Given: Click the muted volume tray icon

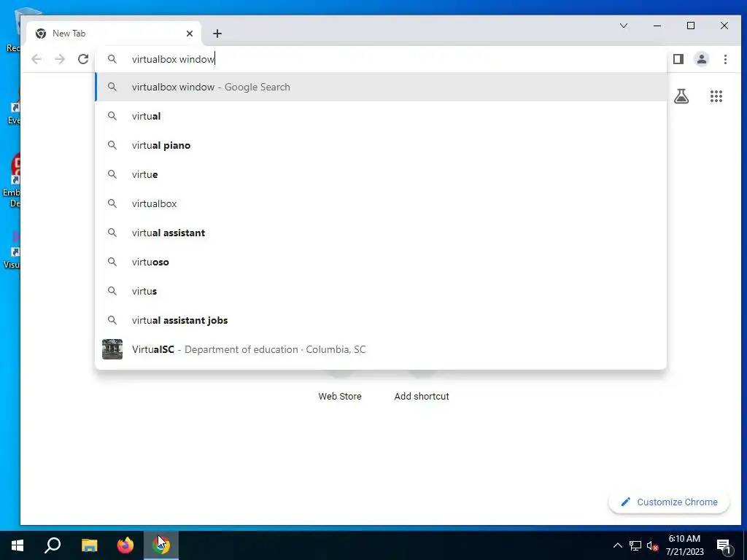Looking at the screenshot, I should pyautogui.click(x=652, y=545).
